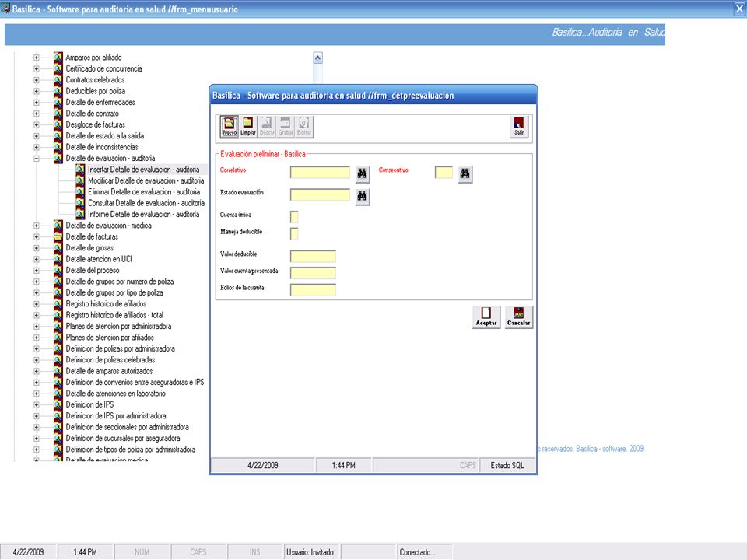This screenshot has width=747, height=560.
Task: Click the Buscar toolbar icon
Action: 267,127
